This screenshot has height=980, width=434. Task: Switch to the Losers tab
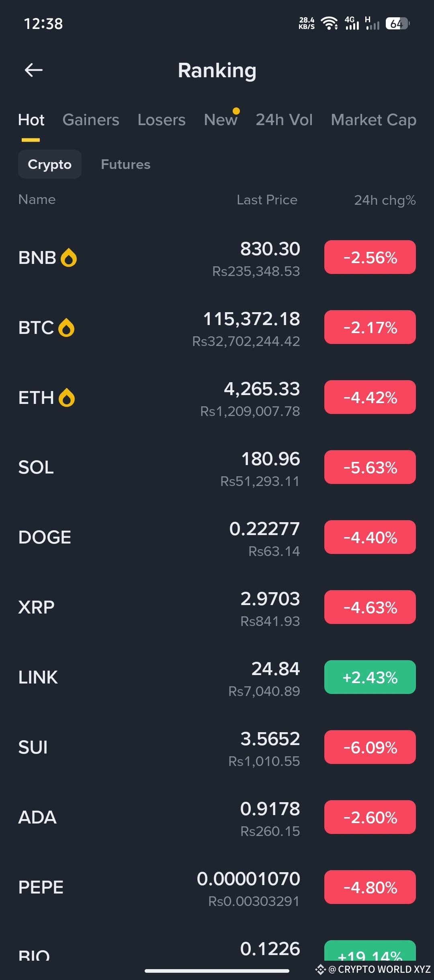point(162,120)
